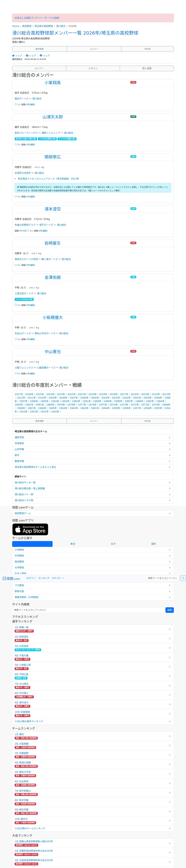
Task: Click the Twitter share icon link
Action: tap(17, 56)
